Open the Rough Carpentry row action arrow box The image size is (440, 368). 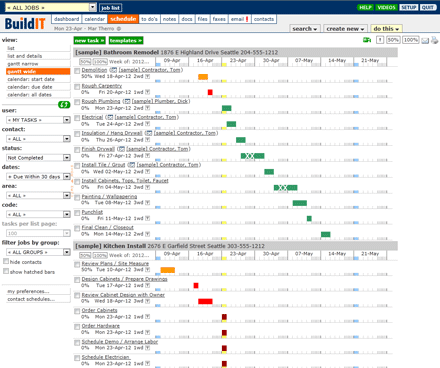click(147, 92)
